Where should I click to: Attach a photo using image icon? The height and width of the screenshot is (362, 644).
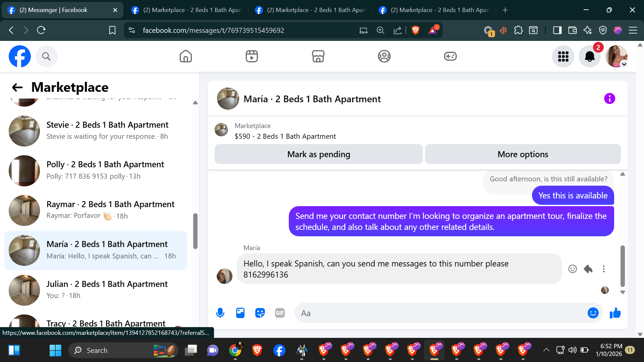240,313
